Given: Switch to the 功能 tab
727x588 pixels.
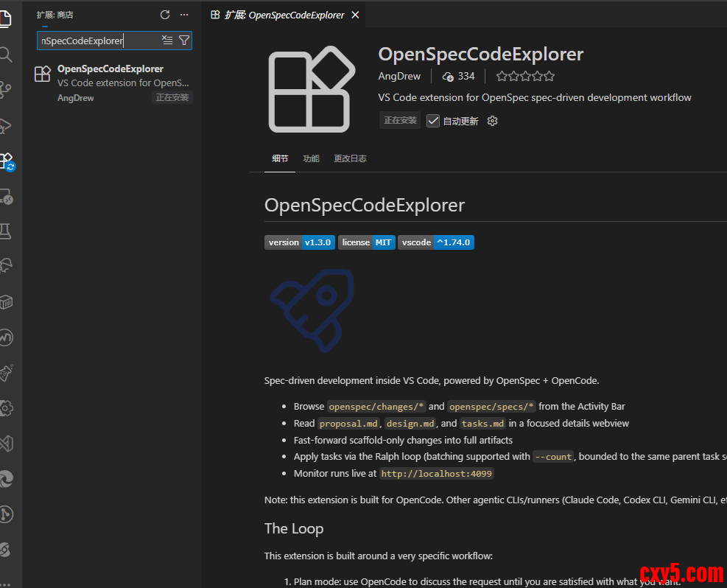Looking at the screenshot, I should (311, 158).
